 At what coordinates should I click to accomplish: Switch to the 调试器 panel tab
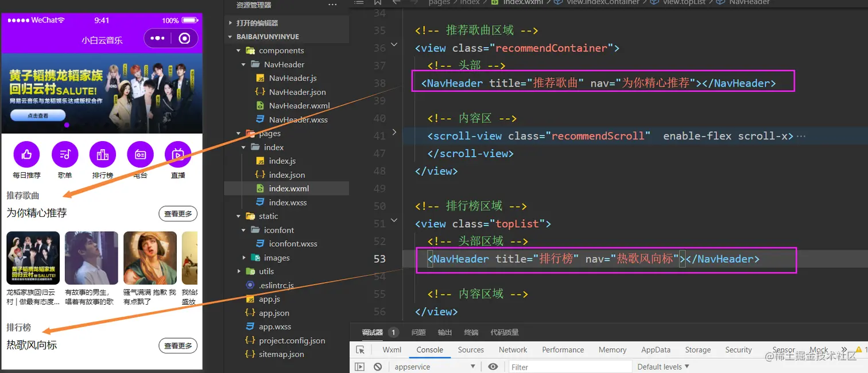tap(373, 332)
